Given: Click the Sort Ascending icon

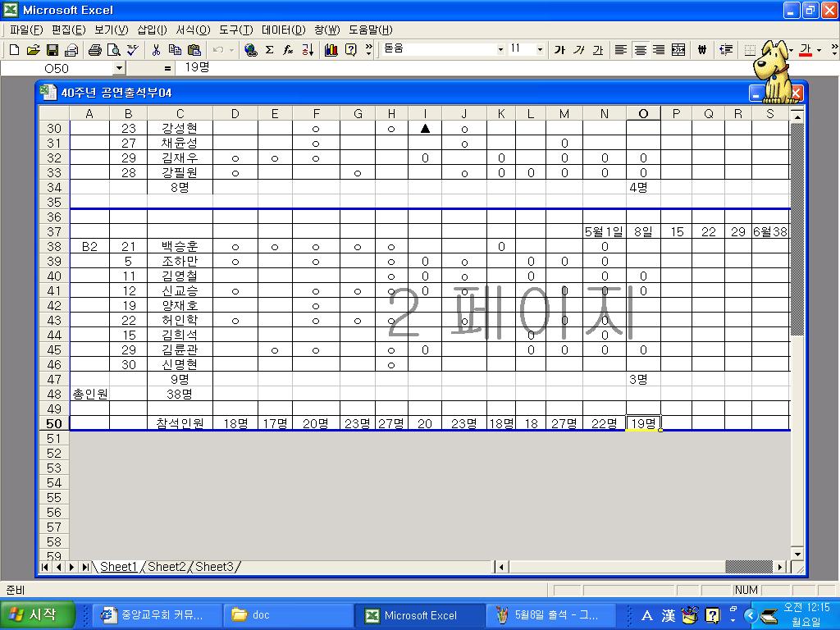Looking at the screenshot, I should (308, 50).
